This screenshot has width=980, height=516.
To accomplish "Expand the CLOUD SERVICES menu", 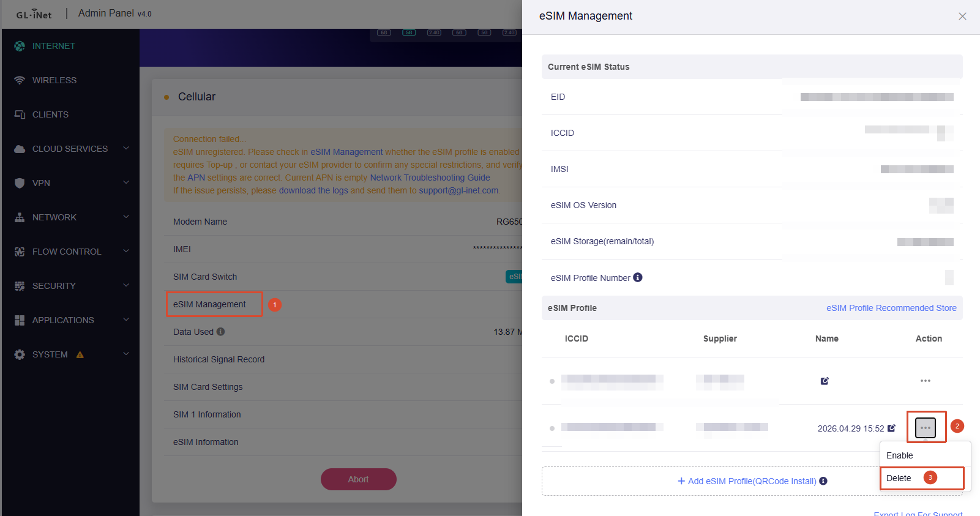I will click(x=126, y=148).
